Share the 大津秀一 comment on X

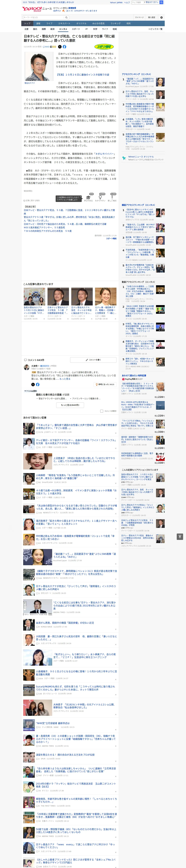(x=33, y=385)
